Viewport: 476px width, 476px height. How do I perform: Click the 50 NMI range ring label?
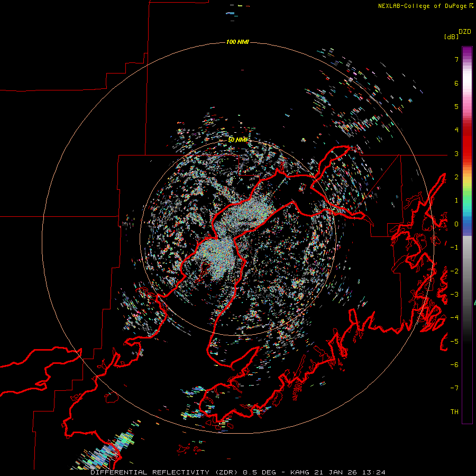pos(237,140)
